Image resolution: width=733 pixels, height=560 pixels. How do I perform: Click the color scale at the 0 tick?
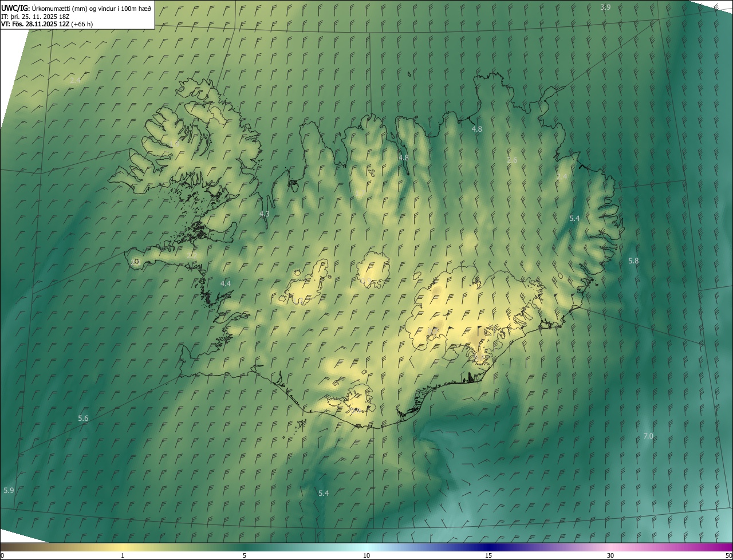[x=2, y=555]
